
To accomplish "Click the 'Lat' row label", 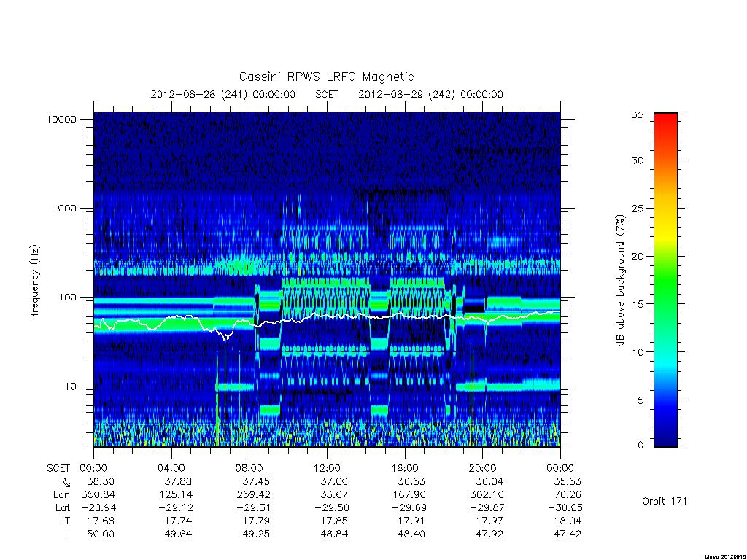I will coord(63,508).
